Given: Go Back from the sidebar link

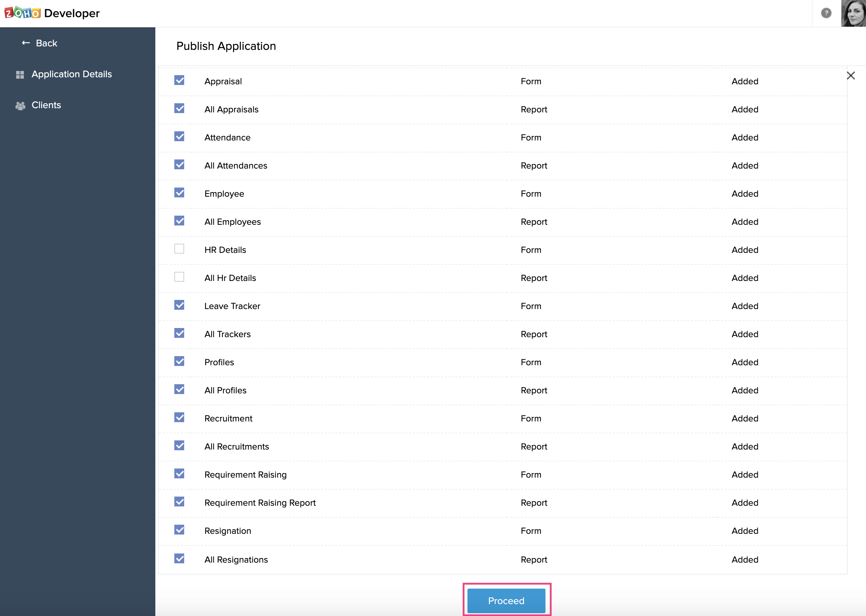Looking at the screenshot, I should [x=46, y=43].
